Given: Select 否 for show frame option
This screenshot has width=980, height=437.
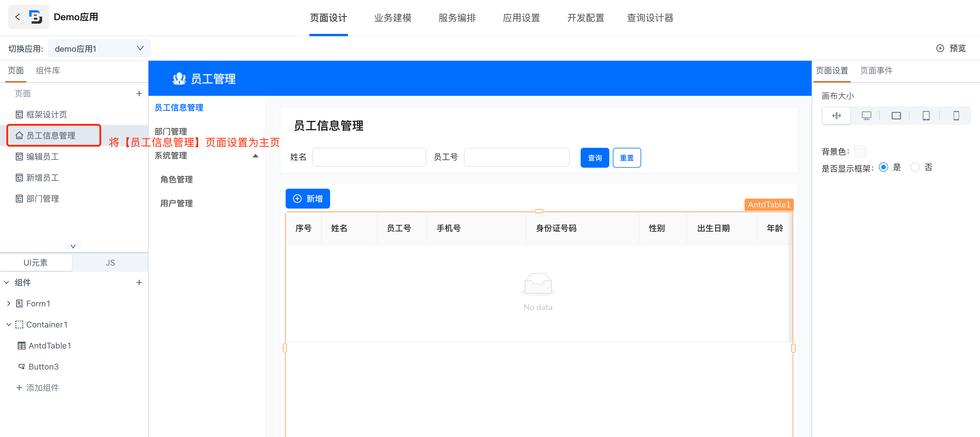Looking at the screenshot, I should coord(915,167).
